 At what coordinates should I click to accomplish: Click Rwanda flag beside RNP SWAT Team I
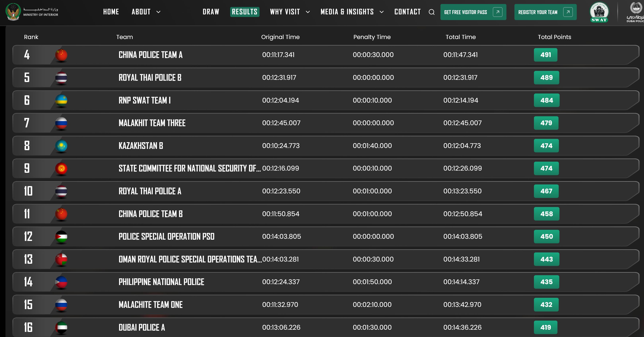pos(61,100)
